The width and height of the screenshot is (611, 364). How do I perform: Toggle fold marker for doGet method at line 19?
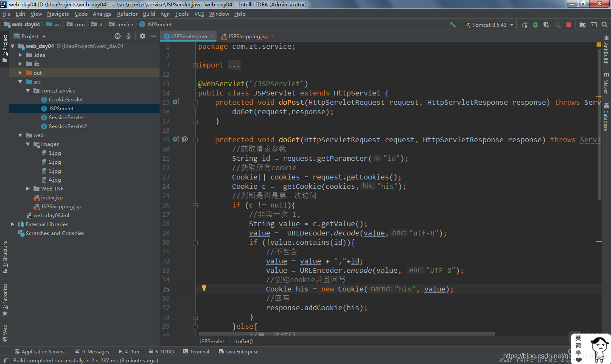195,140
